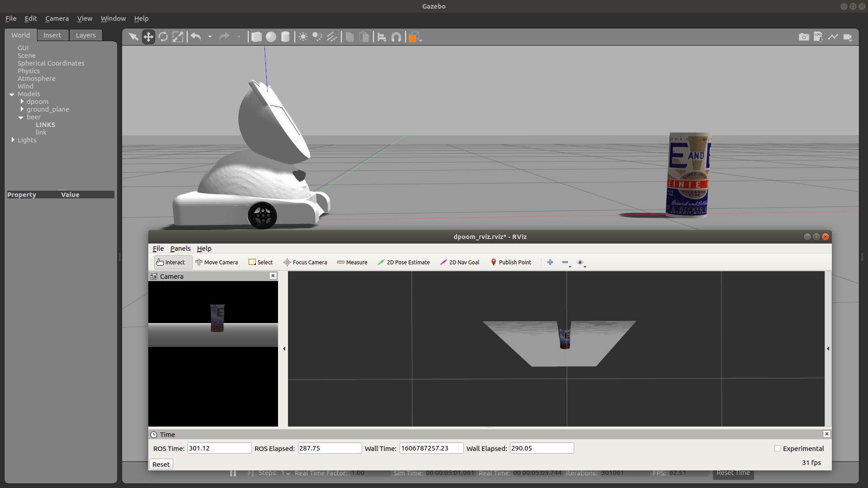
Task: Click the paste icon in Gazebo toolbar
Action: click(x=364, y=37)
